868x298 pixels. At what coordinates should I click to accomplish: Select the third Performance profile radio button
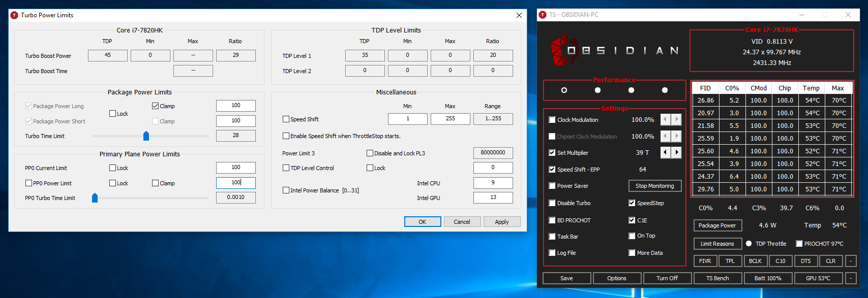tap(631, 90)
